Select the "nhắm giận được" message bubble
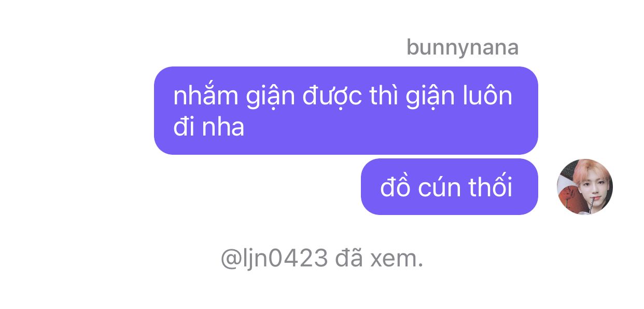The height and width of the screenshot is (309, 644). pos(346,111)
